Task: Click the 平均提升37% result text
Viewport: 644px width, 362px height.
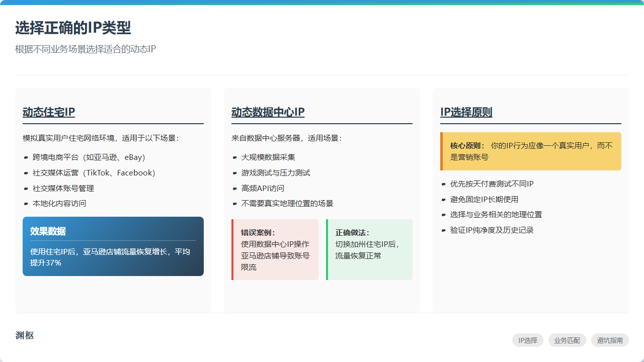Action: point(110,257)
